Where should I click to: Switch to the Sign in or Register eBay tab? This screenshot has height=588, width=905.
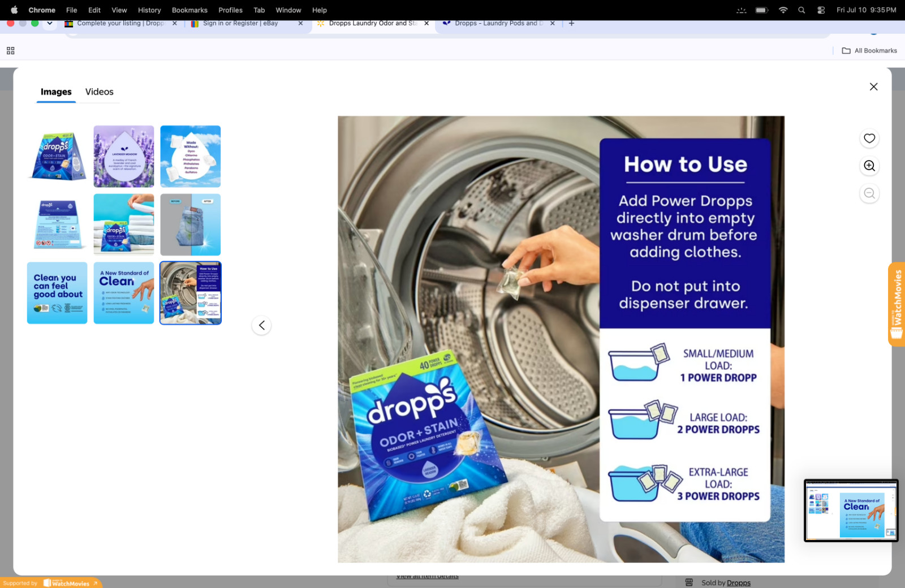(240, 23)
